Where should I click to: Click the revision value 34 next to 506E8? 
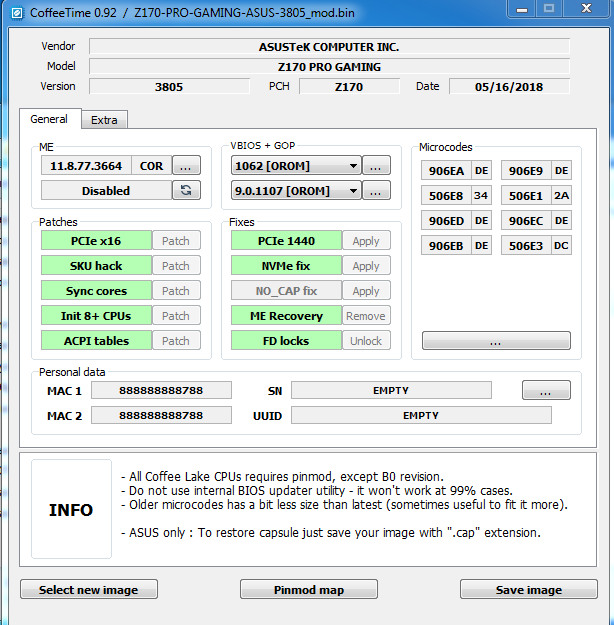point(481,195)
